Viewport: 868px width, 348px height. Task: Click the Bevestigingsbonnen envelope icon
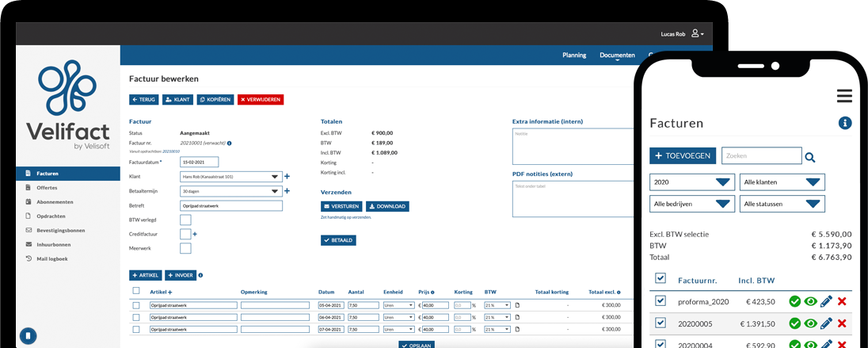point(29,230)
